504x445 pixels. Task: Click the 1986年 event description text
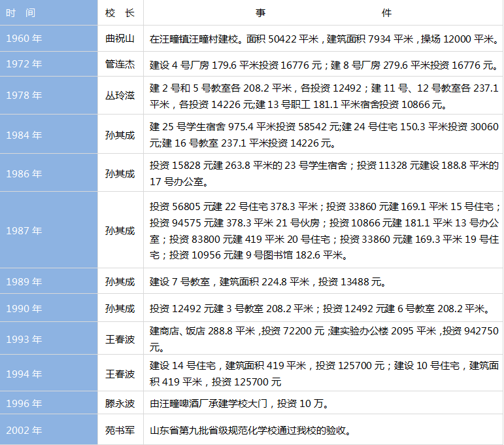(x=323, y=173)
